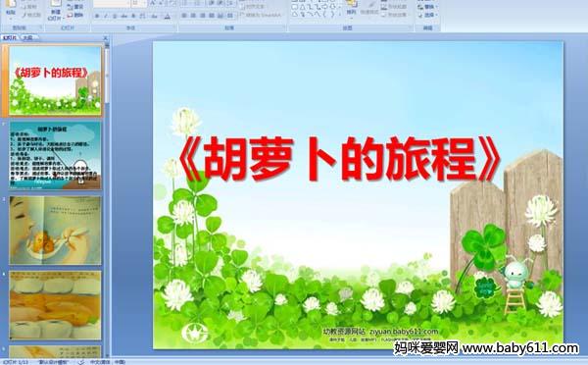Click the thumbnail pane vertical scrollbar
The width and height of the screenshot is (588, 365).
pyautogui.click(x=107, y=199)
